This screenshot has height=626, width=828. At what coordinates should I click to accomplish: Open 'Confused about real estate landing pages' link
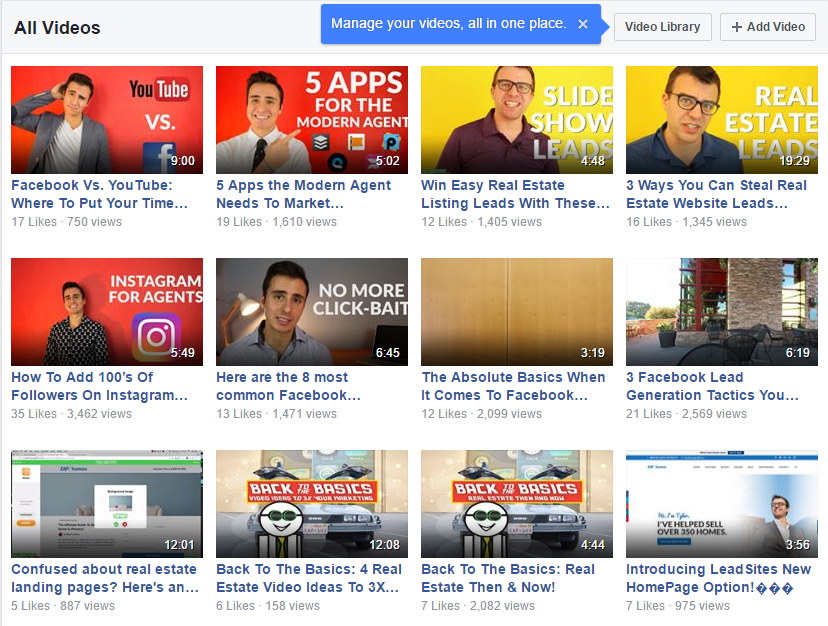(x=105, y=578)
